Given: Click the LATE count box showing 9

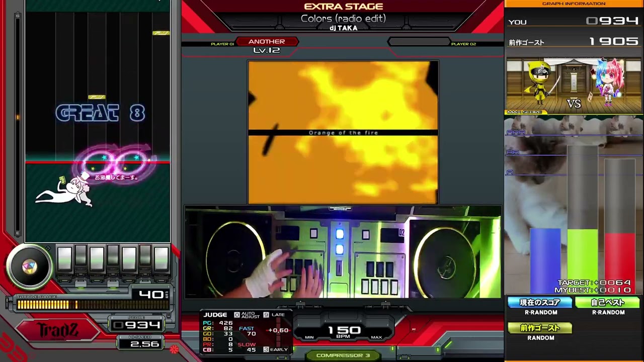Looking at the screenshot, I should pos(266,315).
